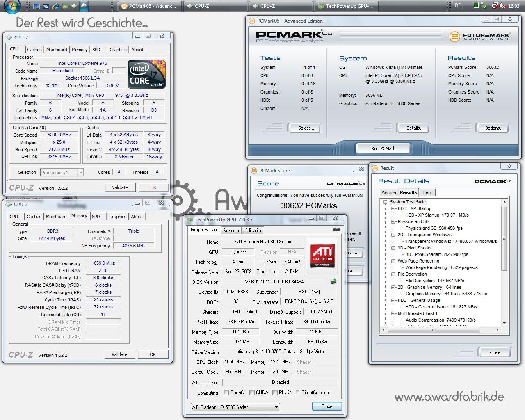The width and height of the screenshot is (525, 420).
Task: Enable the OpenCL checkbox
Action: click(x=226, y=393)
